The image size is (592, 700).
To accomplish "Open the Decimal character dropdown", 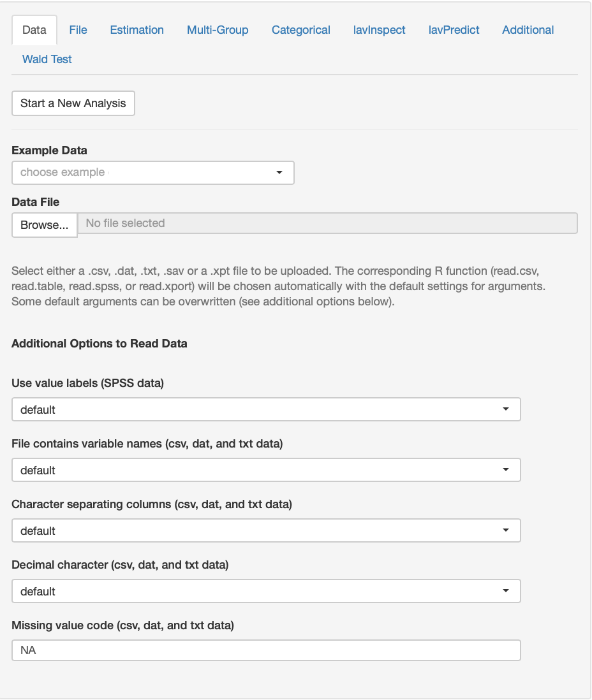I will pos(266,592).
